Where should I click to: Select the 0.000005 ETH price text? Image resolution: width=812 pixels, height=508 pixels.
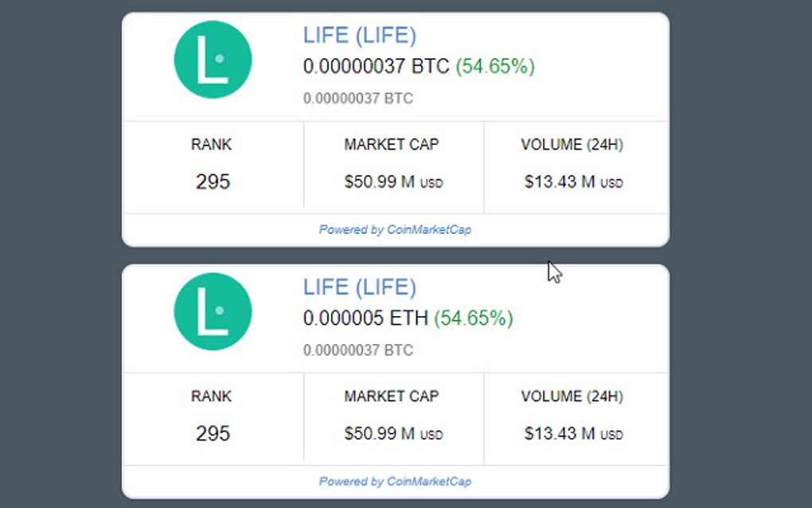pos(358,318)
